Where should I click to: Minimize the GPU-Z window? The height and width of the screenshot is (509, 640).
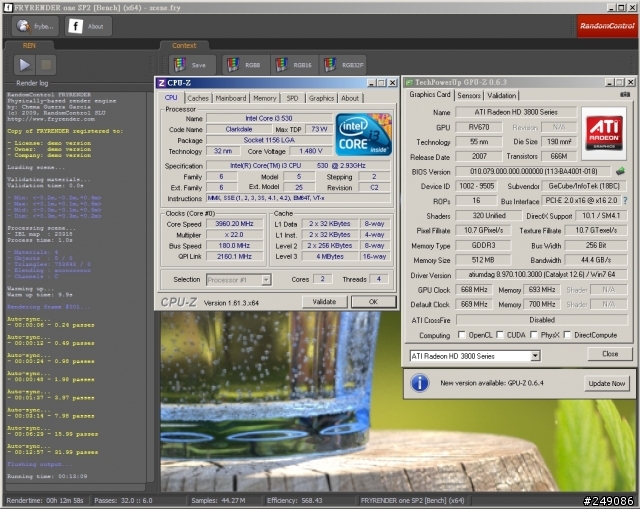[609, 82]
